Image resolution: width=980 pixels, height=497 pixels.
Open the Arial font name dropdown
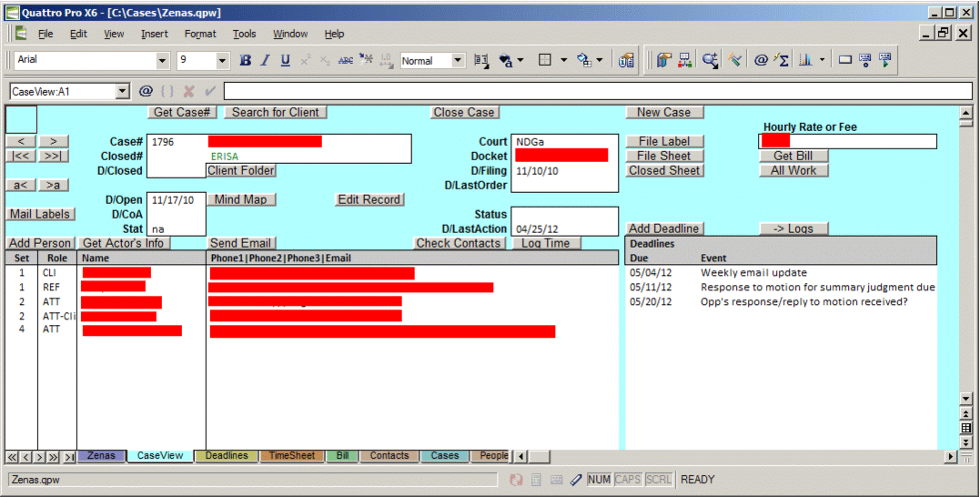point(163,61)
